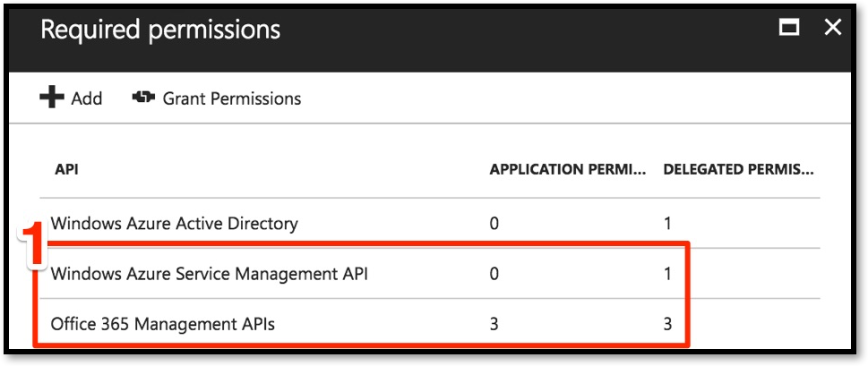Click application permissions count for Office 365
This screenshot has height=366, width=868.
(x=494, y=323)
